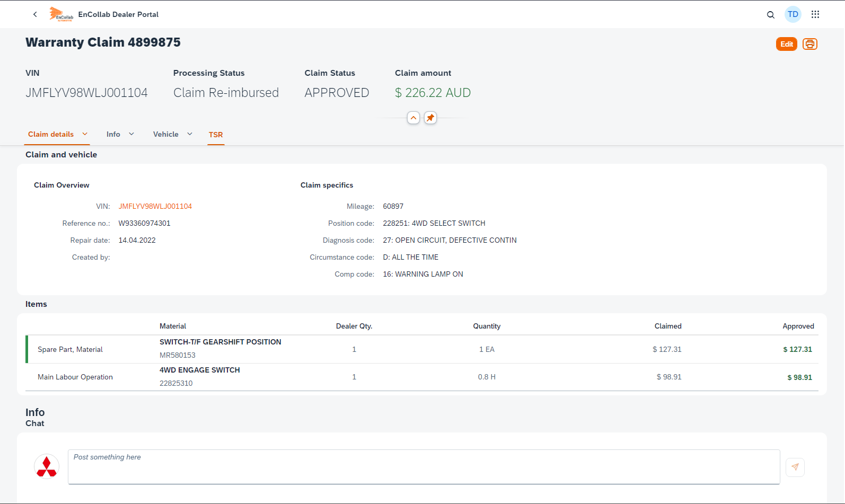Open the search icon in header
845x504 pixels.
(770, 15)
